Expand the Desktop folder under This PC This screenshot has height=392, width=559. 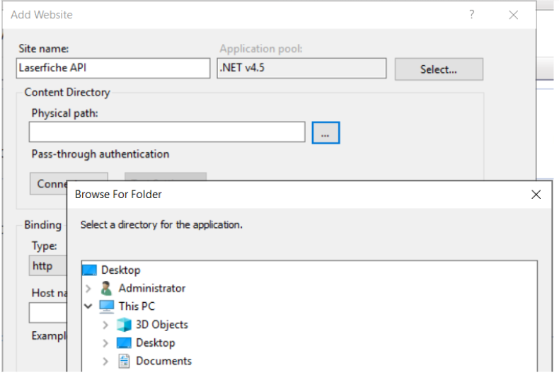[105, 342]
